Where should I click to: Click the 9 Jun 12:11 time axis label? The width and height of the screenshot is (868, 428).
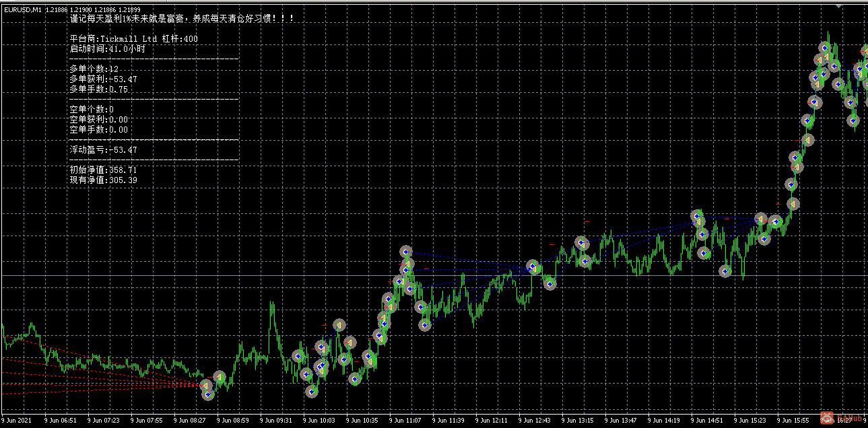492,421
